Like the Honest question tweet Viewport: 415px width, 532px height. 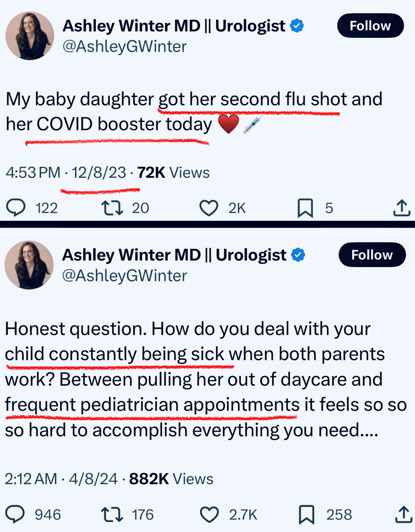coord(209,514)
